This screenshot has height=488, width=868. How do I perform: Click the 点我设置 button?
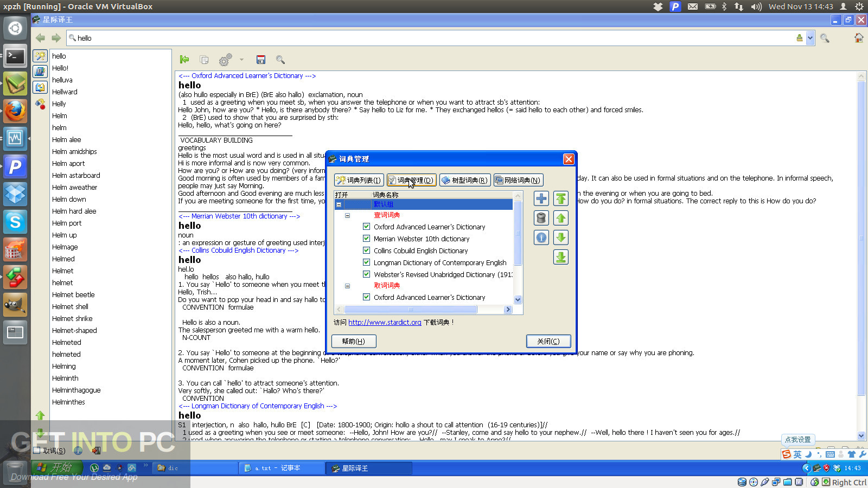pyautogui.click(x=797, y=440)
